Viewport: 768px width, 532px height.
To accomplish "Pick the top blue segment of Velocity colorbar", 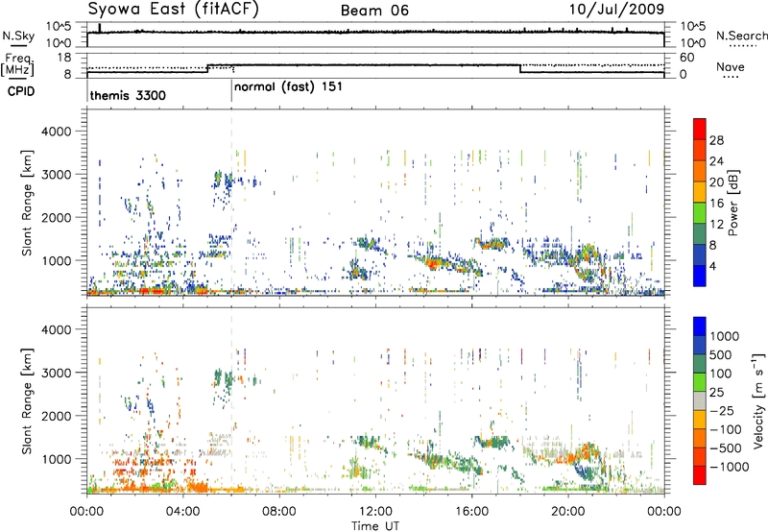I will (x=700, y=326).
